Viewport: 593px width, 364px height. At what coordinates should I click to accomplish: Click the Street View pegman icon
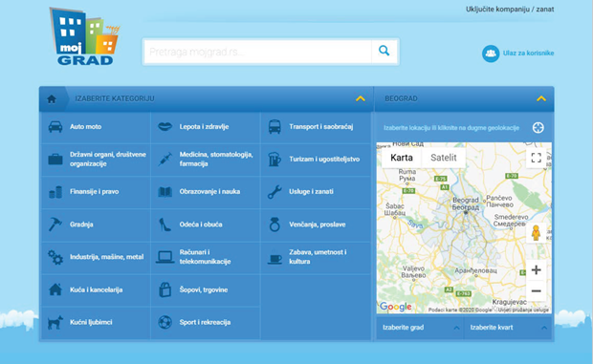(x=536, y=233)
